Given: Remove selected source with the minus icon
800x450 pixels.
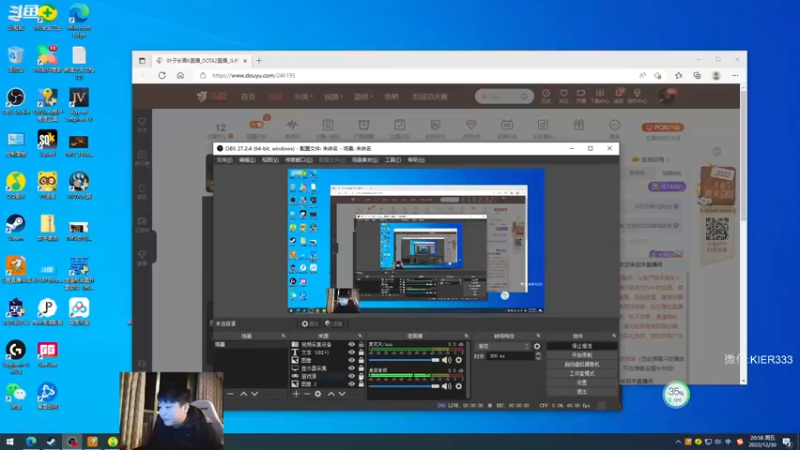Looking at the screenshot, I should pyautogui.click(x=307, y=394).
